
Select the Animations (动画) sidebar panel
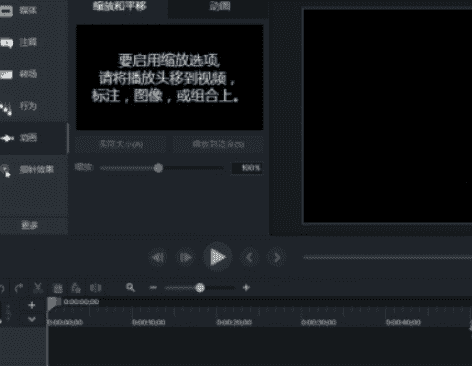coord(28,138)
